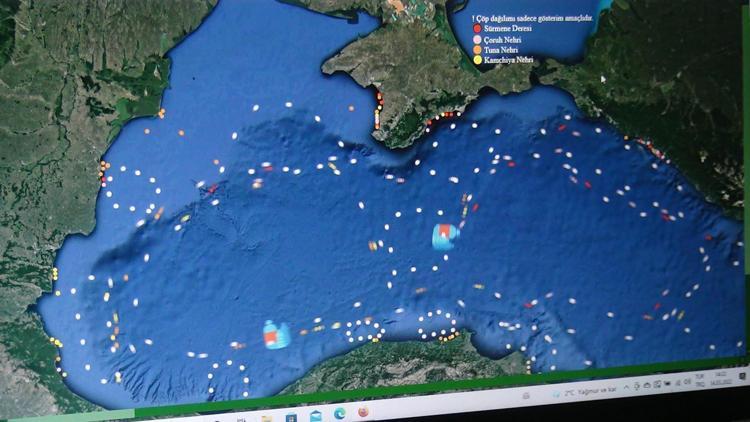Click the white Çoruh Nehri legend dot
The height and width of the screenshot is (422, 750).
(479, 40)
